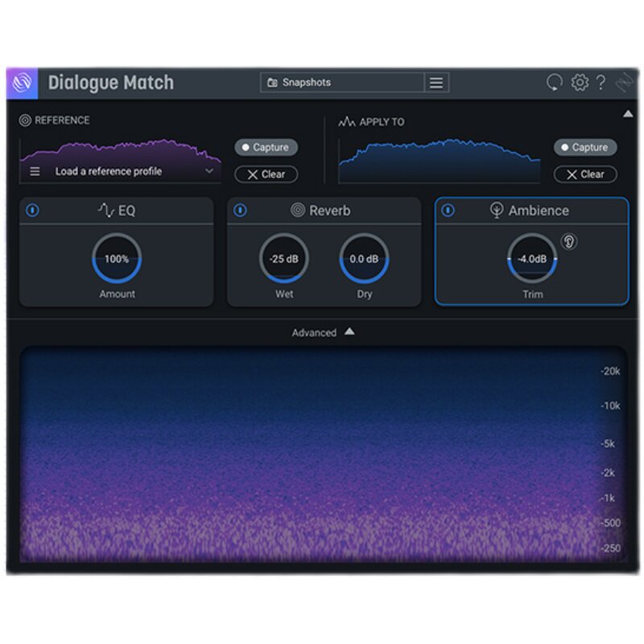Click the EQ curve icon

[106, 210]
